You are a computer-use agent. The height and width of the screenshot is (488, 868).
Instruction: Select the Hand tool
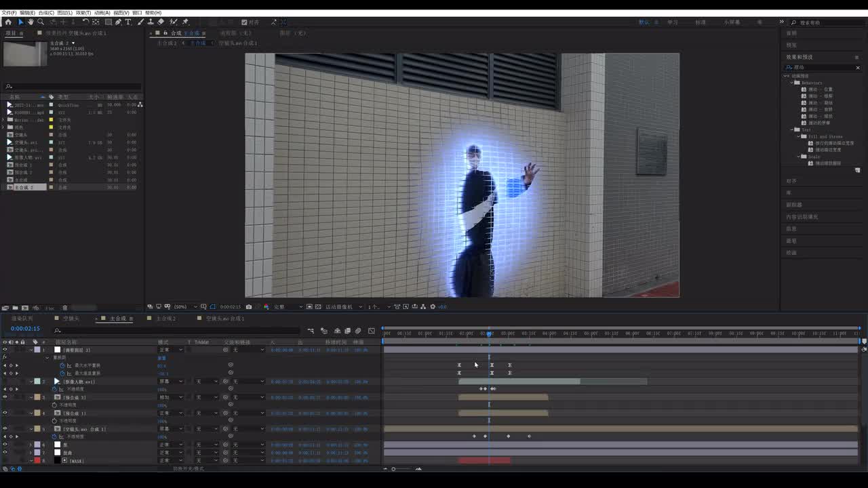click(x=31, y=22)
